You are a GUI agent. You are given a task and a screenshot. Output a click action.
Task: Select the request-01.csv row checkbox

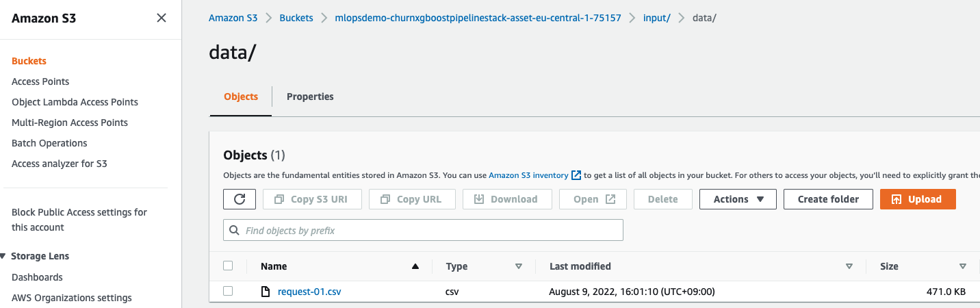[228, 291]
